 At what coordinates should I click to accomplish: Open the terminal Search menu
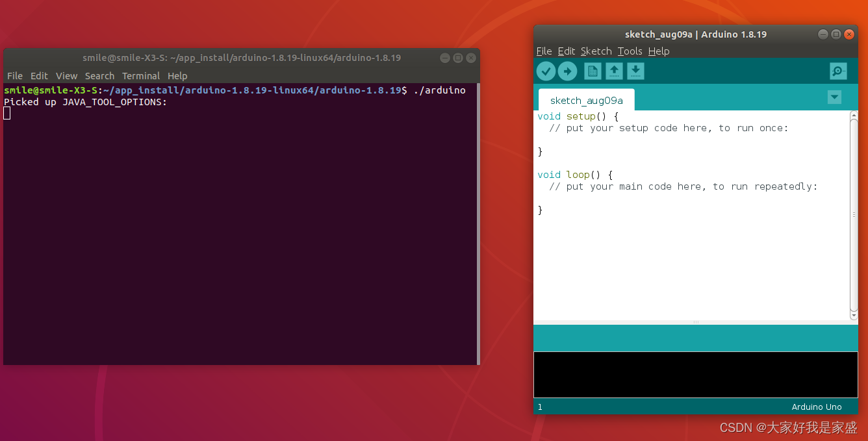point(99,76)
